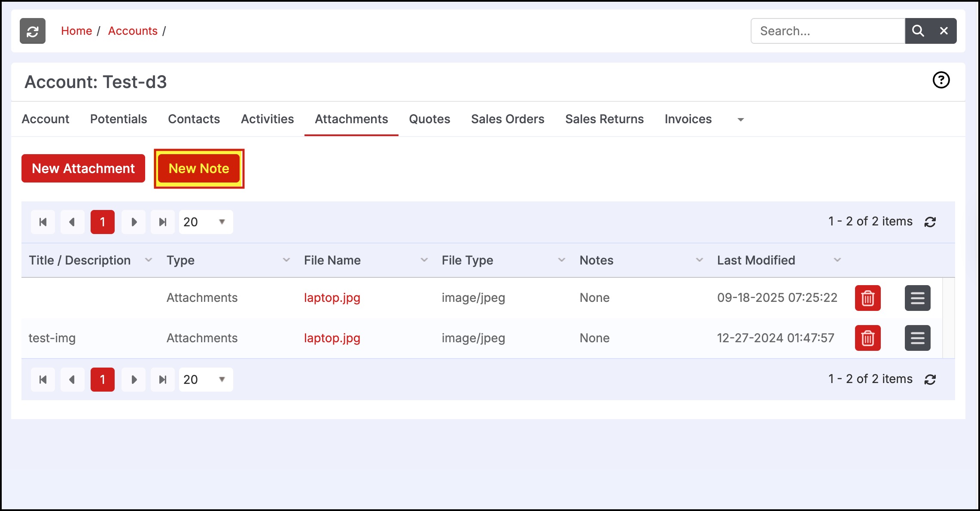Screen dimensions: 980x511
Task: Open Last Modified column menu chevron
Action: (x=837, y=260)
